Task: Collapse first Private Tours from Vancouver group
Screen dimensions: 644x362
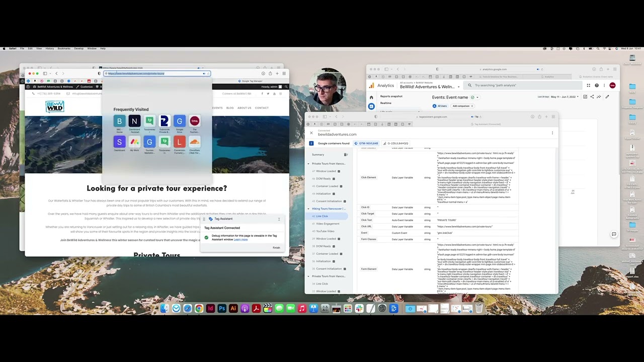Action: click(x=308, y=164)
